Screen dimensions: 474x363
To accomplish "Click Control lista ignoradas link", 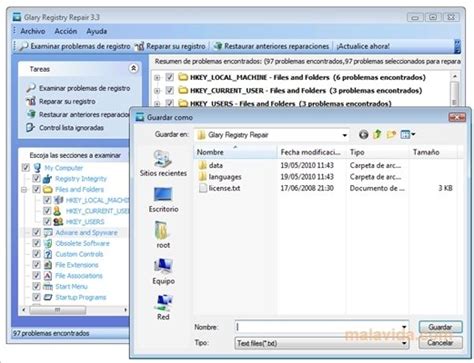I will click(x=71, y=128).
